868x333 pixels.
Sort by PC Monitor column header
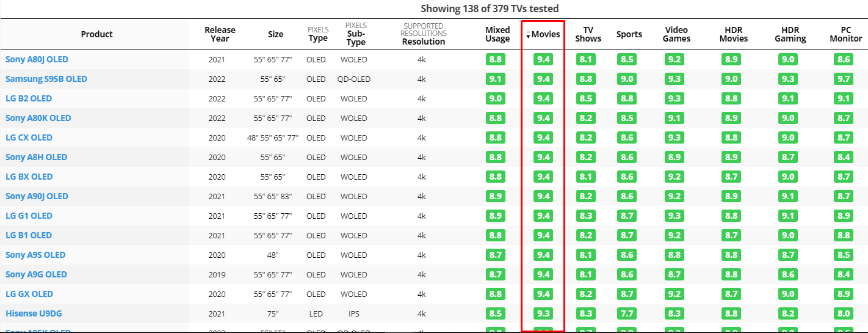(845, 34)
